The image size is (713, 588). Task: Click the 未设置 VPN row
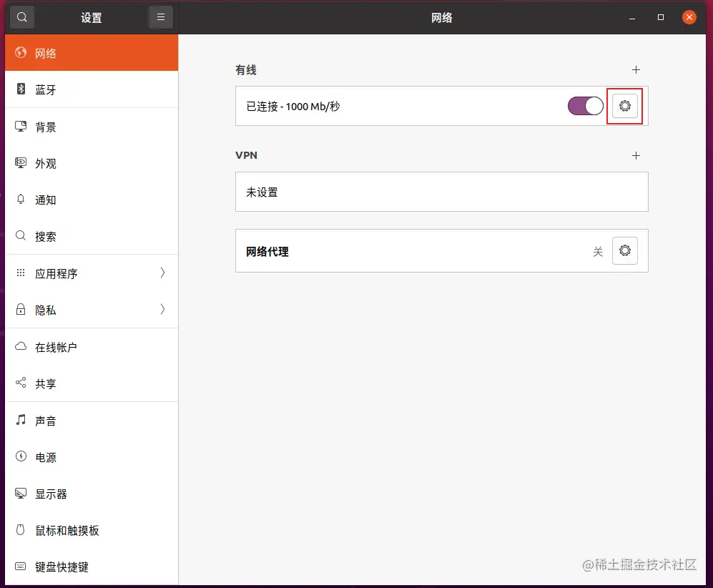point(441,192)
